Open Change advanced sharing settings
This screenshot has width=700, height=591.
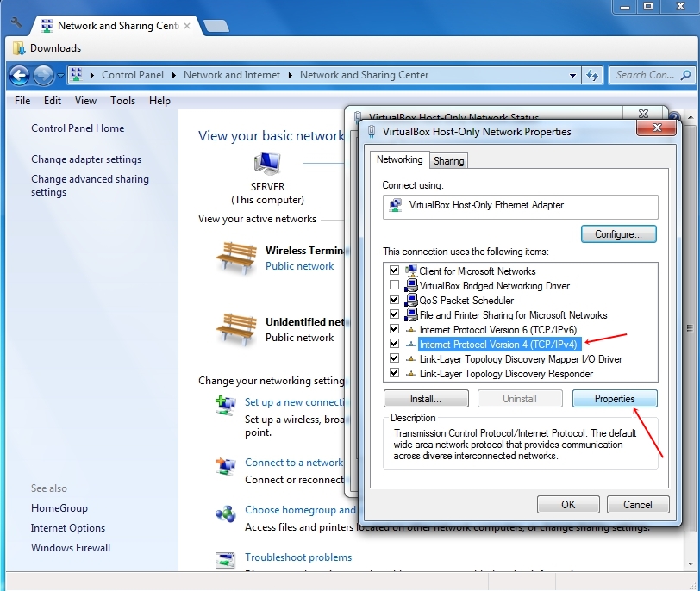click(90, 185)
